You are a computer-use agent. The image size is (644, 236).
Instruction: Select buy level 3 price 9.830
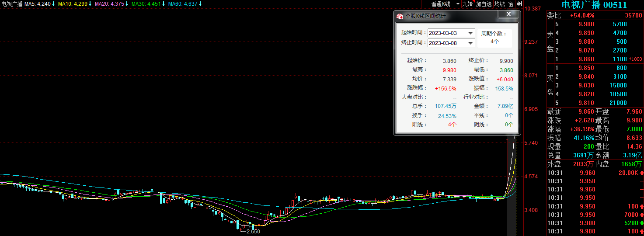tap(586, 85)
